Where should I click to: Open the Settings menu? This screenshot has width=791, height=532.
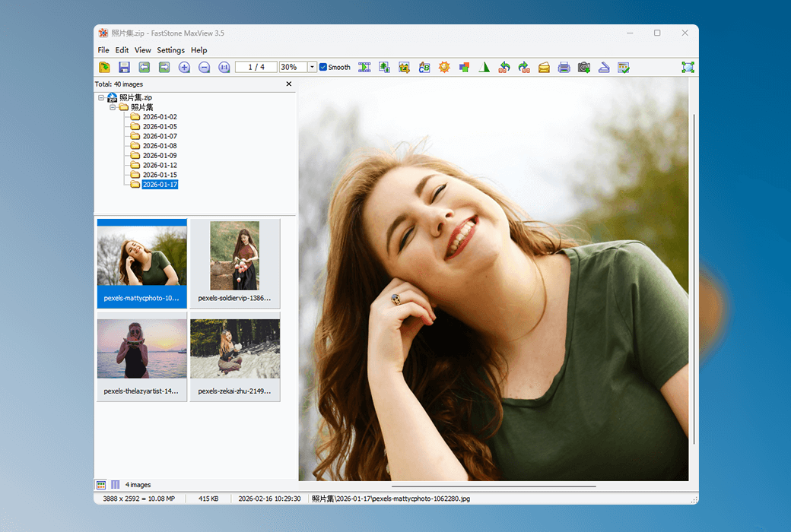170,49
